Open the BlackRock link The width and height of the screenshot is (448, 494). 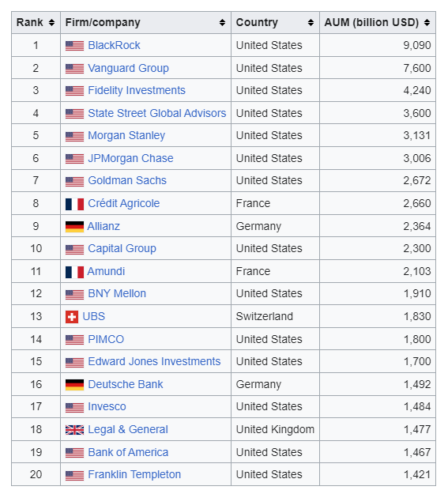pyautogui.click(x=114, y=45)
